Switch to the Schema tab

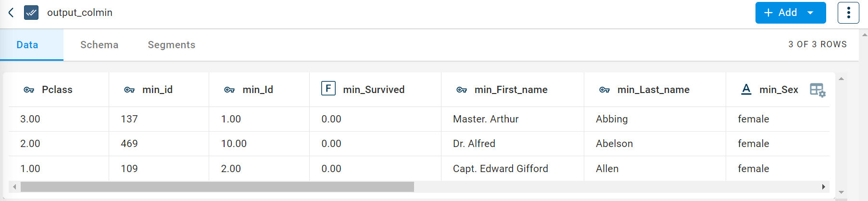pyautogui.click(x=99, y=45)
